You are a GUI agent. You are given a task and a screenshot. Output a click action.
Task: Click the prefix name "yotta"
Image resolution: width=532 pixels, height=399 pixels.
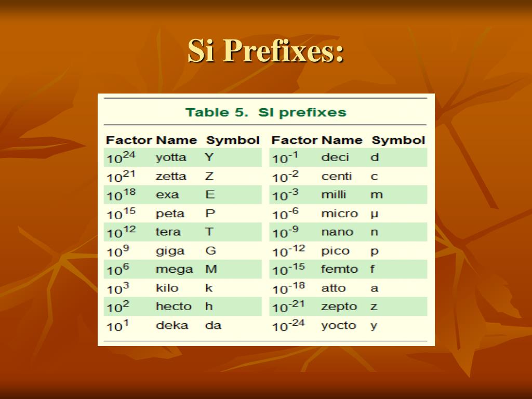pyautogui.click(x=171, y=158)
